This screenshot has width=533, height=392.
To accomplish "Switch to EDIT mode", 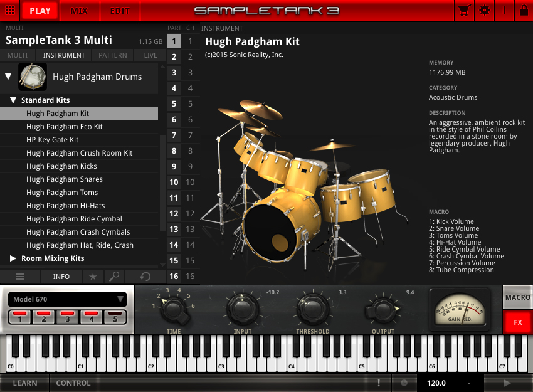I will [120, 11].
